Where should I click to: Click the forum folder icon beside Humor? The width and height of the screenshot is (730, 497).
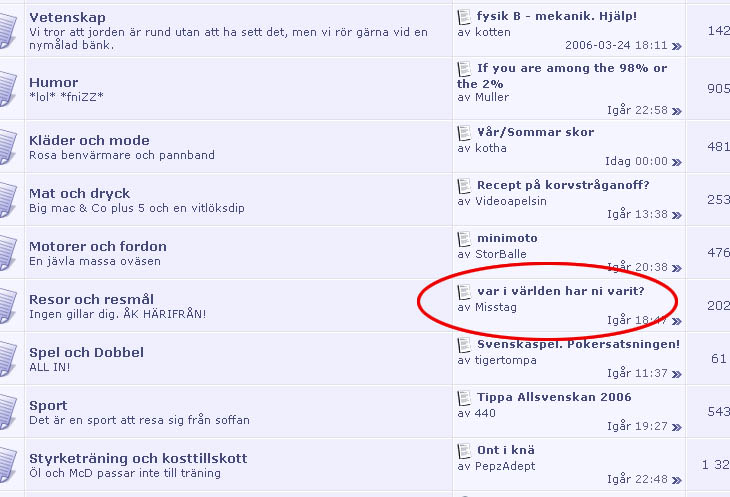pos(8,88)
